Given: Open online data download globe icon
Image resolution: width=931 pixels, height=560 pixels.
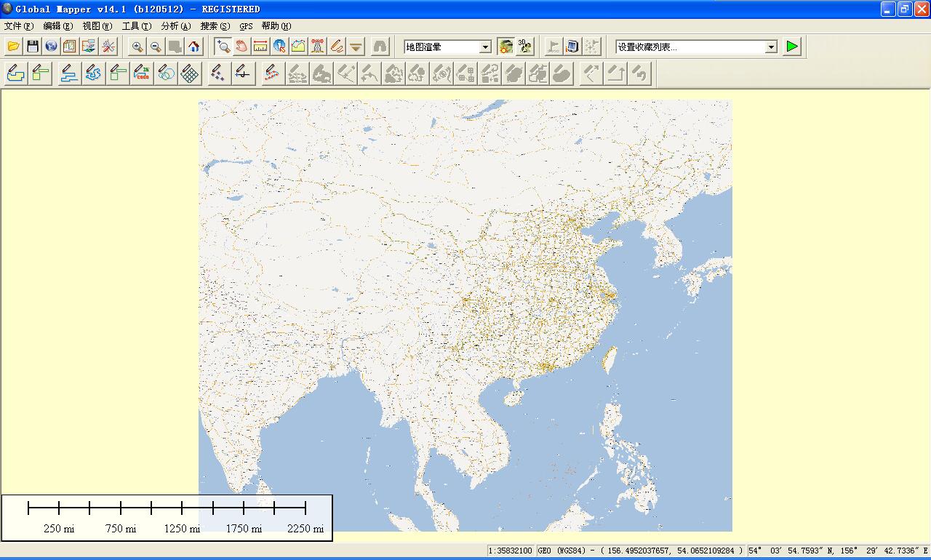Looking at the screenshot, I should coord(51,47).
